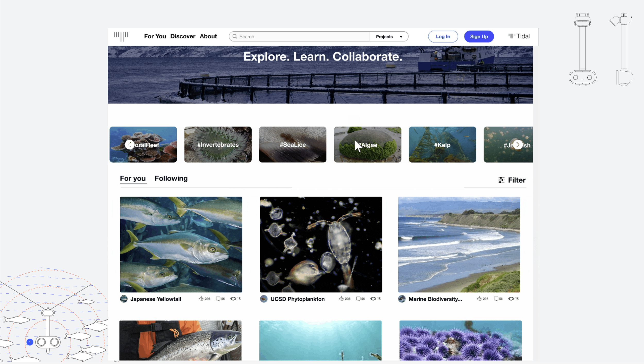644x364 pixels.
Task: Click the barcode-style site logo
Action: [122, 36]
